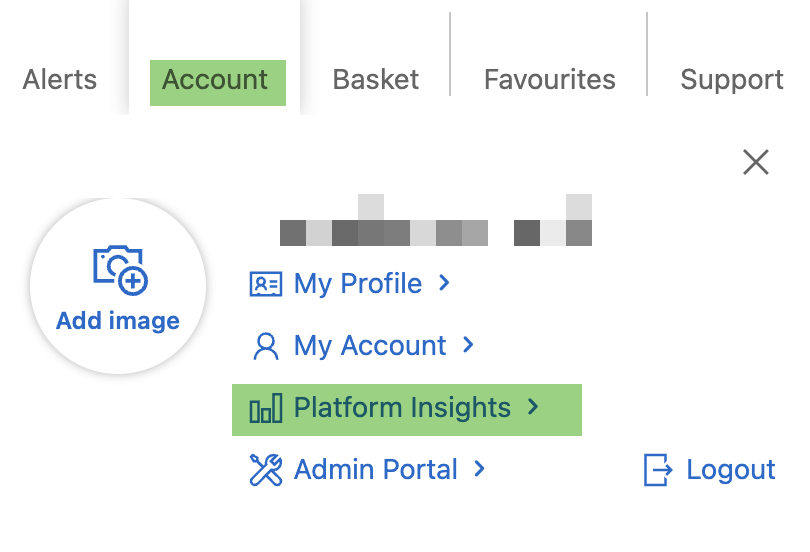Expand the chevron next to Admin Portal
This screenshot has height=552, width=810.
(480, 469)
